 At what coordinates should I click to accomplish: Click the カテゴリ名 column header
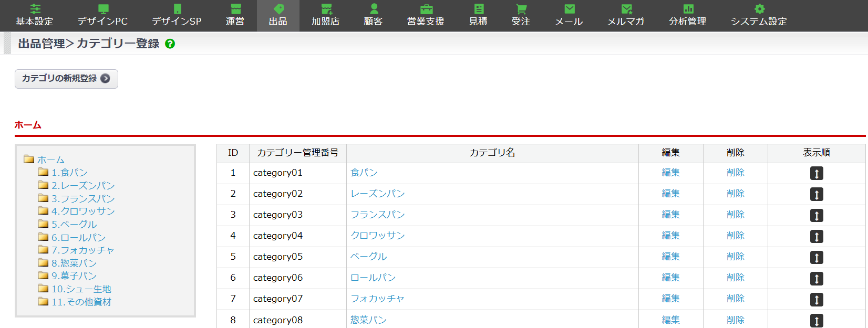coord(492,153)
